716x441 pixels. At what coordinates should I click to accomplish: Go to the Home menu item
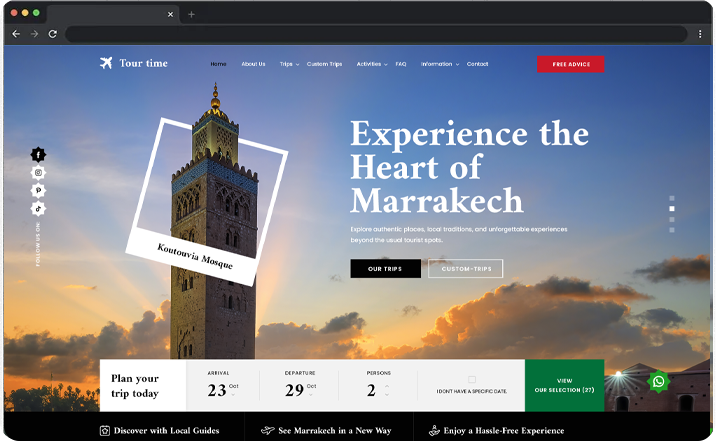click(x=218, y=64)
